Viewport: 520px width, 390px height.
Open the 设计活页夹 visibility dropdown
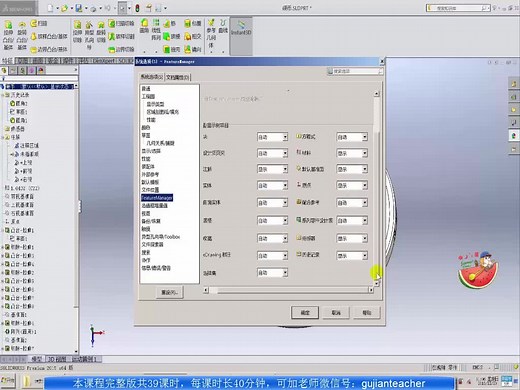[x=272, y=153]
